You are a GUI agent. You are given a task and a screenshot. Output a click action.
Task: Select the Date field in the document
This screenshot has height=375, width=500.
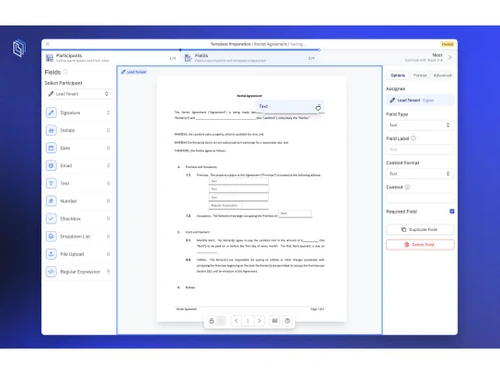[295, 213]
